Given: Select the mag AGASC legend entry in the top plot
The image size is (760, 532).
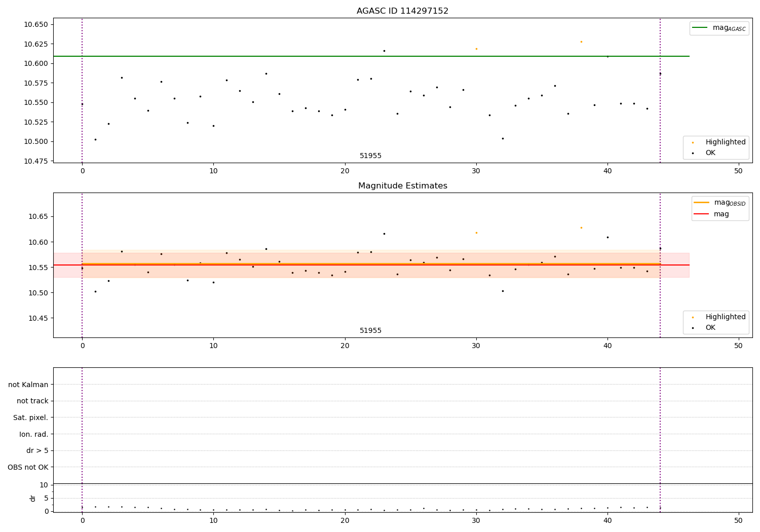Looking at the screenshot, I should (x=719, y=28).
